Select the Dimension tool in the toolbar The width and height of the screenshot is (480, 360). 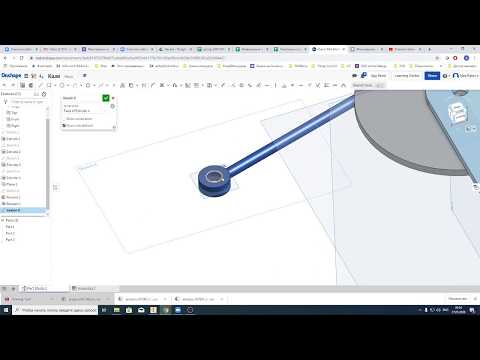coord(144,85)
